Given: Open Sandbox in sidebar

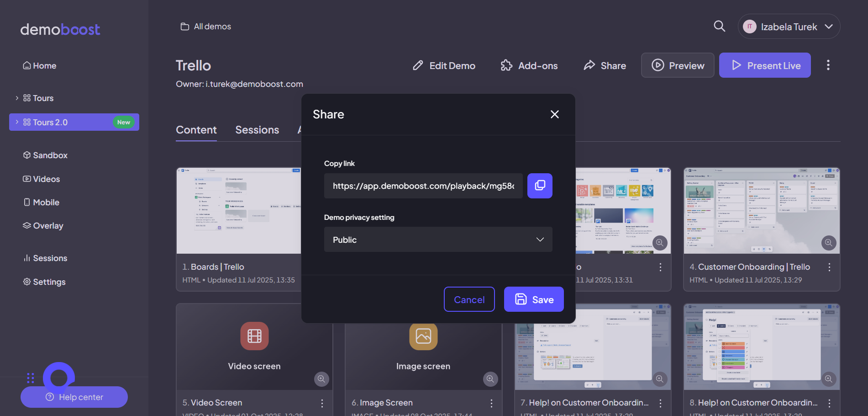Looking at the screenshot, I should click(45, 155).
